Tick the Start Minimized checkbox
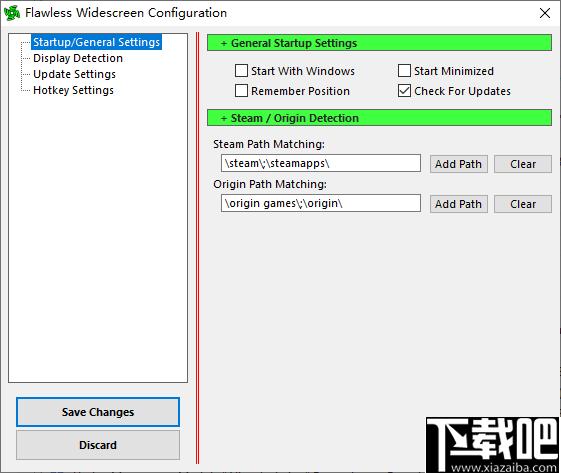This screenshot has height=473, width=561. click(404, 70)
